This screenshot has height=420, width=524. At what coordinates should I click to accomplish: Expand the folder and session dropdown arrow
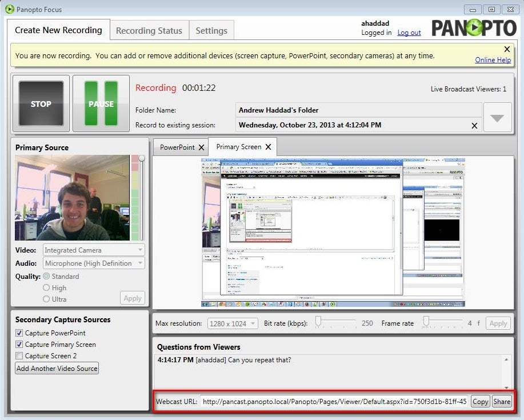(x=497, y=118)
